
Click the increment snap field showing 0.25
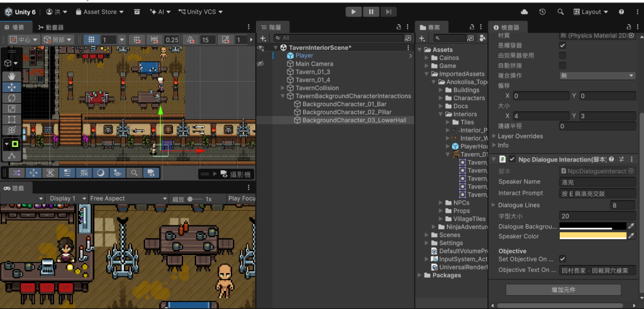click(172, 40)
